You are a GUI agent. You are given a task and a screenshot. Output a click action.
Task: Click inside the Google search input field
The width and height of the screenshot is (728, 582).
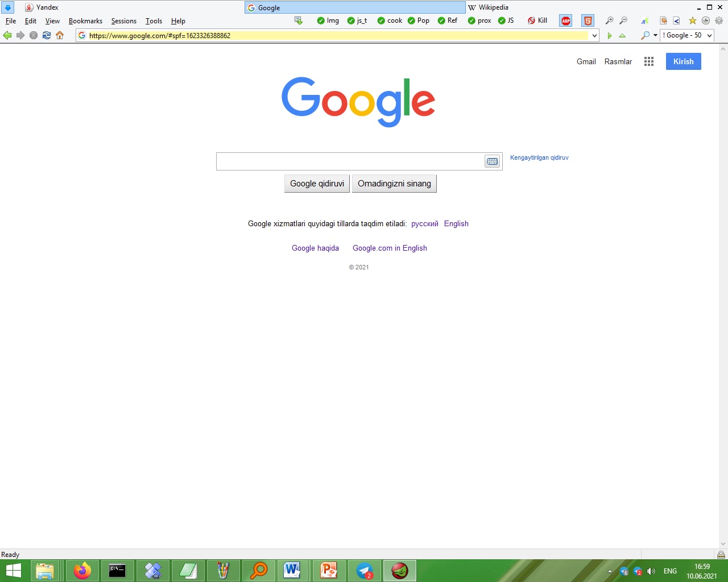[x=350, y=161]
